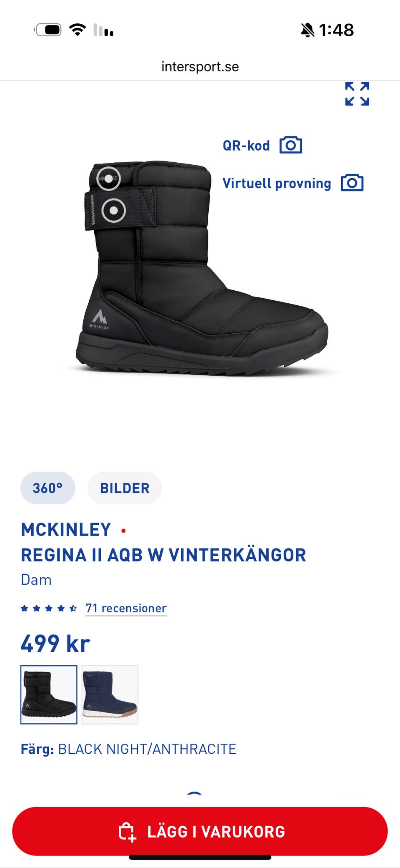Open the 71 recensioner link
Viewport: 400px width, 868px height.
[126, 608]
